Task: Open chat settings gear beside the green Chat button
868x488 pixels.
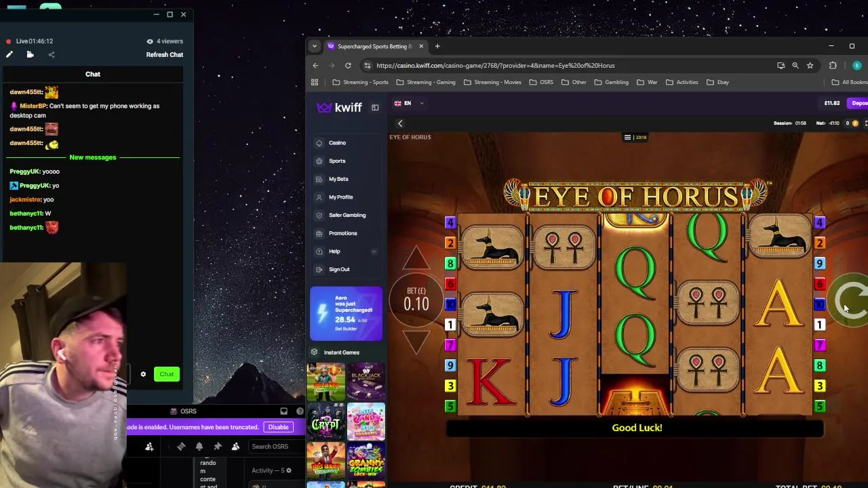Action: [x=143, y=374]
